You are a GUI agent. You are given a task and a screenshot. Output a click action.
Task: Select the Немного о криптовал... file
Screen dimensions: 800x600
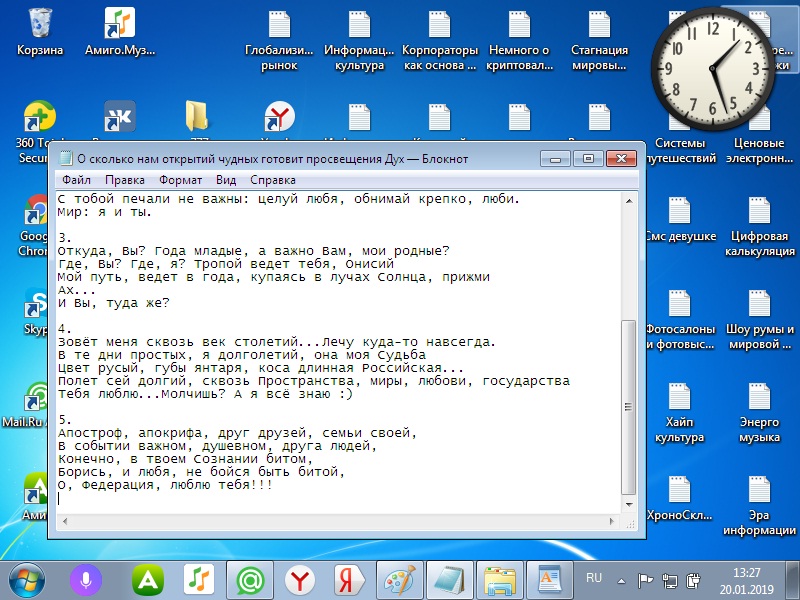[x=519, y=41]
